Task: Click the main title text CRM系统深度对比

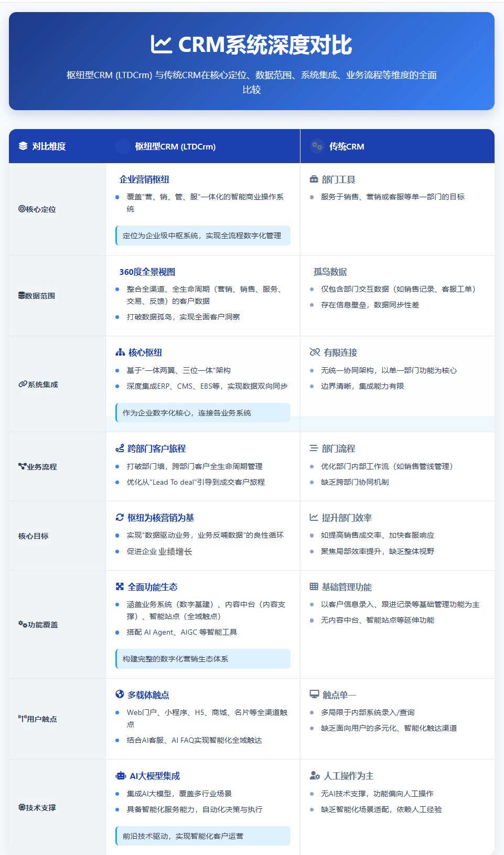Action: pyautogui.click(x=265, y=45)
